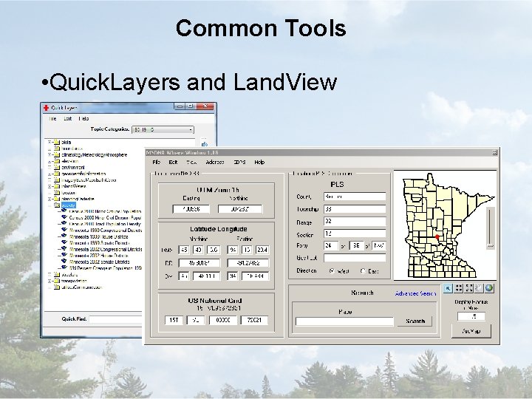The image size is (532, 399).
Task: Expand the geoscientificInformation tree node
Action: [x=50, y=174]
